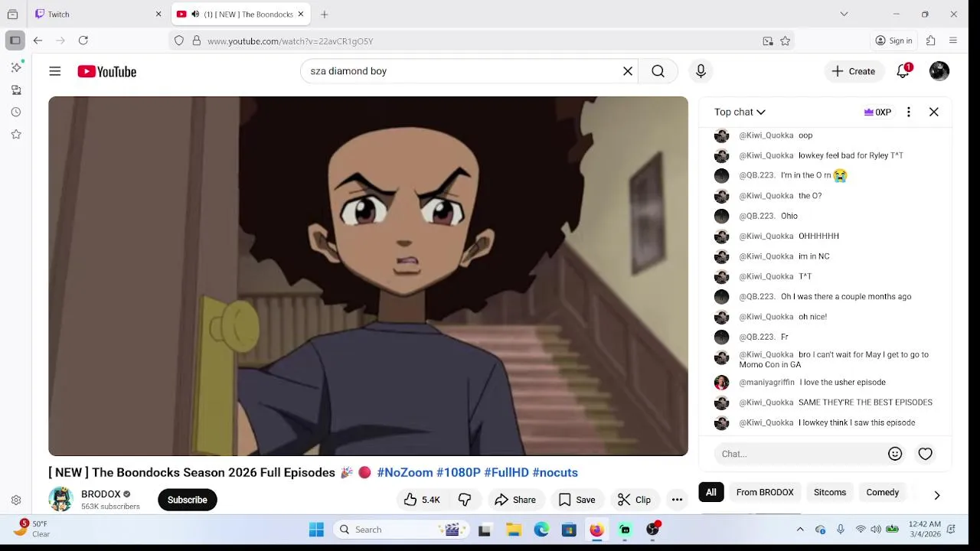Show more category chips arrow
The height and width of the screenshot is (551, 980).
(937, 495)
